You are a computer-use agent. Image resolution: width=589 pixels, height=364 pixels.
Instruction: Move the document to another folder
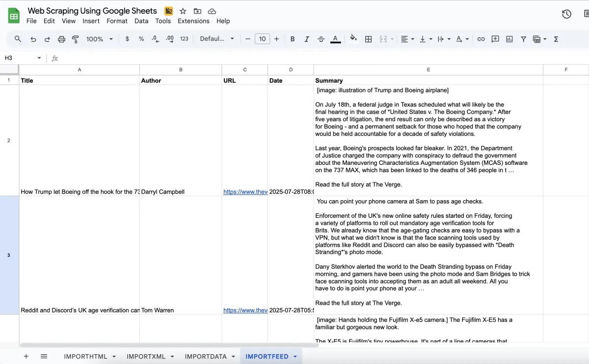point(197,11)
